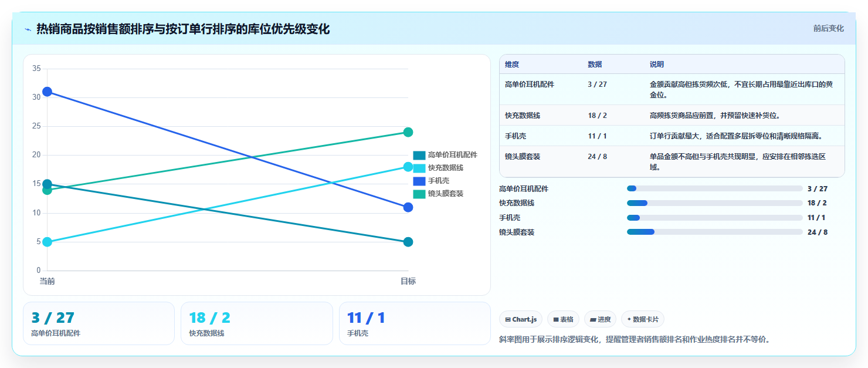Screen dimensions: 868x368
Task: Toggle the 高单价耳机配件 legend color box
Action: click(419, 155)
